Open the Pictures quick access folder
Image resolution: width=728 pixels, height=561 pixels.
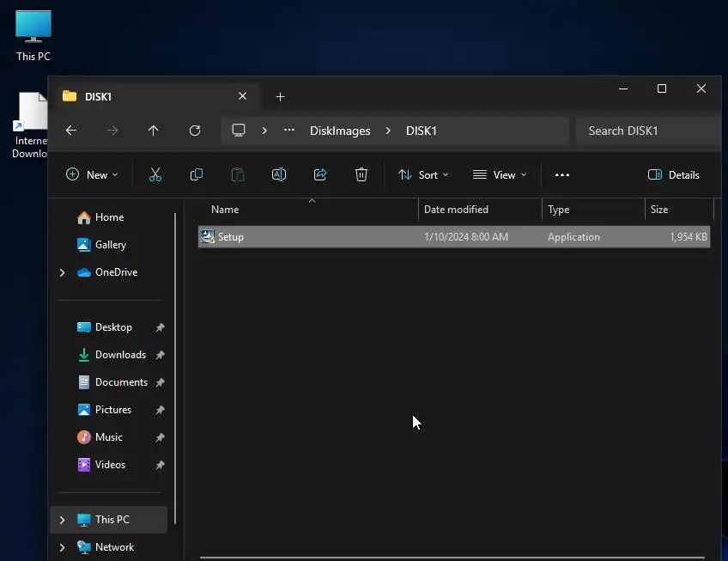coord(112,410)
